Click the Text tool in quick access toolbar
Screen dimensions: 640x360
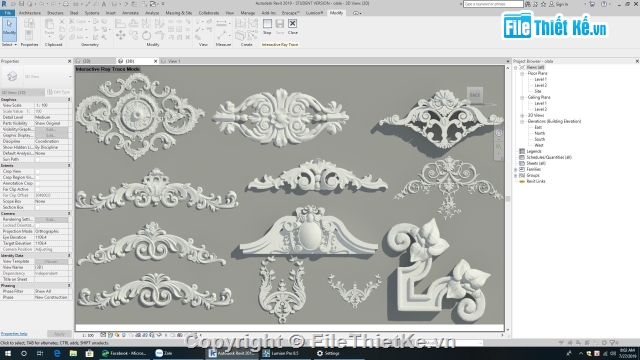tap(104, 4)
